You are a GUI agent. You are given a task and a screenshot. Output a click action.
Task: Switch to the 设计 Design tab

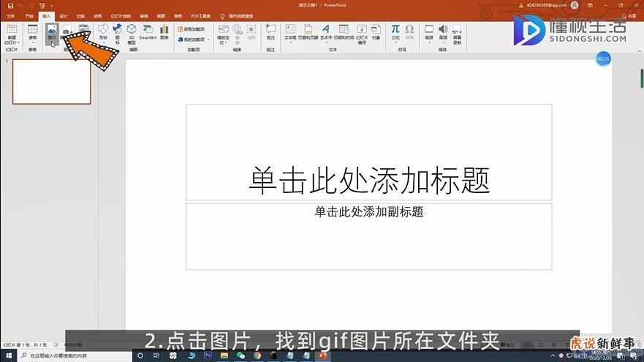tap(64, 16)
